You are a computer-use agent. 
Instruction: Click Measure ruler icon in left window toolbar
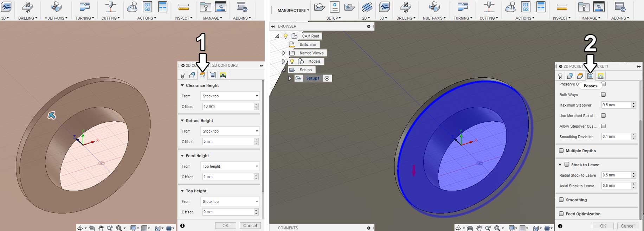[183, 7]
